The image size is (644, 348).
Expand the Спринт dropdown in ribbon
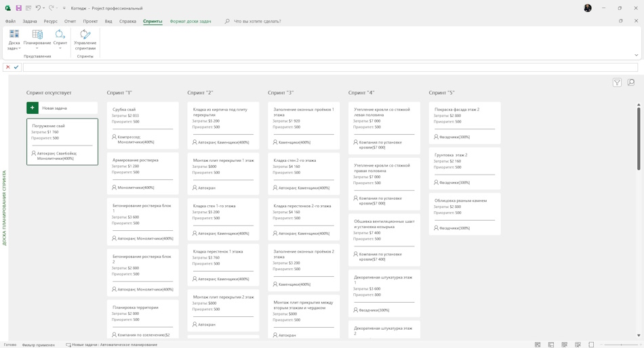pos(60,48)
